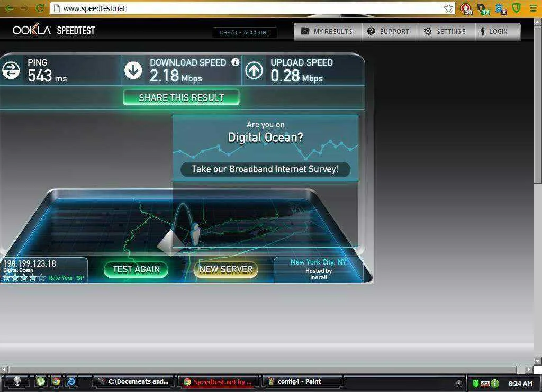The height and width of the screenshot is (392, 542).
Task: Click the 8:24 AM clock
Action: (x=520, y=384)
